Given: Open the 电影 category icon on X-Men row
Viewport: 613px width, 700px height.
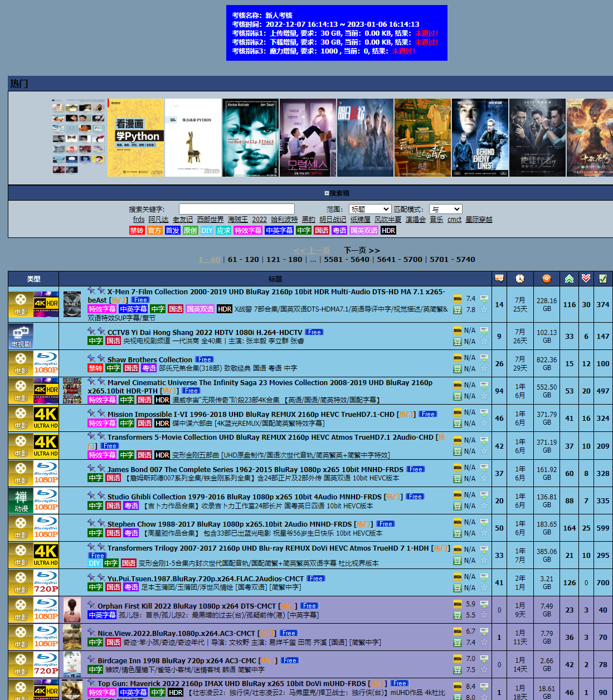Looking at the screenshot, I should pyautogui.click(x=21, y=304).
